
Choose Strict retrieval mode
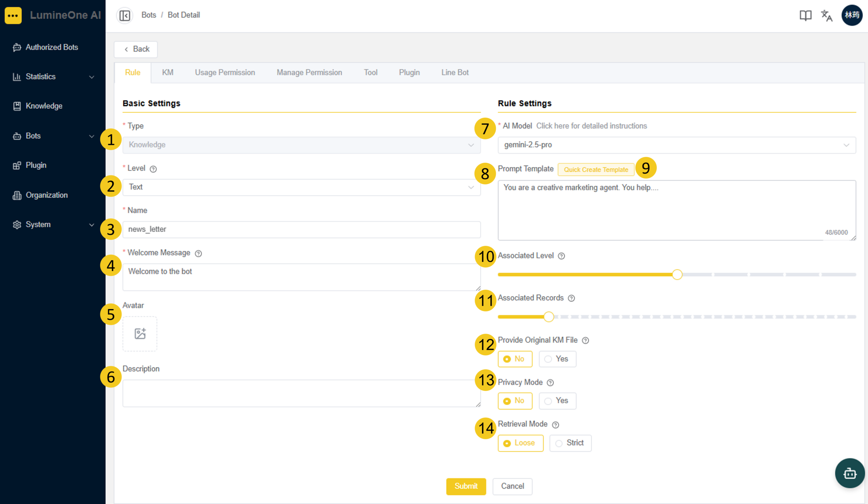click(x=570, y=443)
